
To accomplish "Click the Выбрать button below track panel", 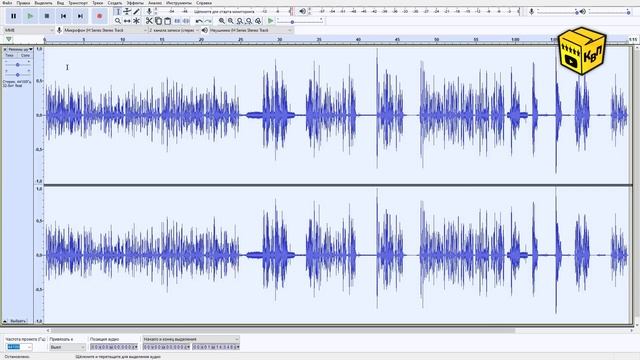I will (18, 321).
